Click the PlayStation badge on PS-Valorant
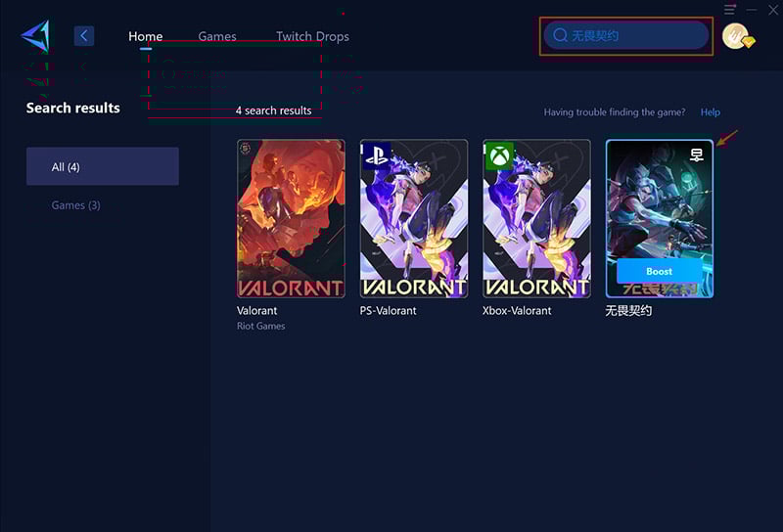The height and width of the screenshot is (532, 783). point(376,155)
